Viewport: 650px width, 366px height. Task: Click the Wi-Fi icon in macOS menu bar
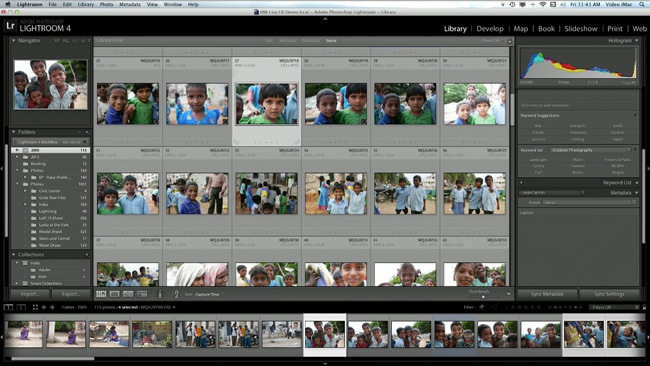point(543,4)
